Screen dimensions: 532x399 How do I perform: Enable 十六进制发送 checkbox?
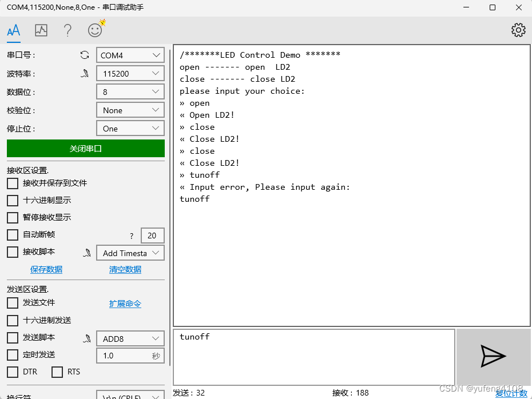13,320
